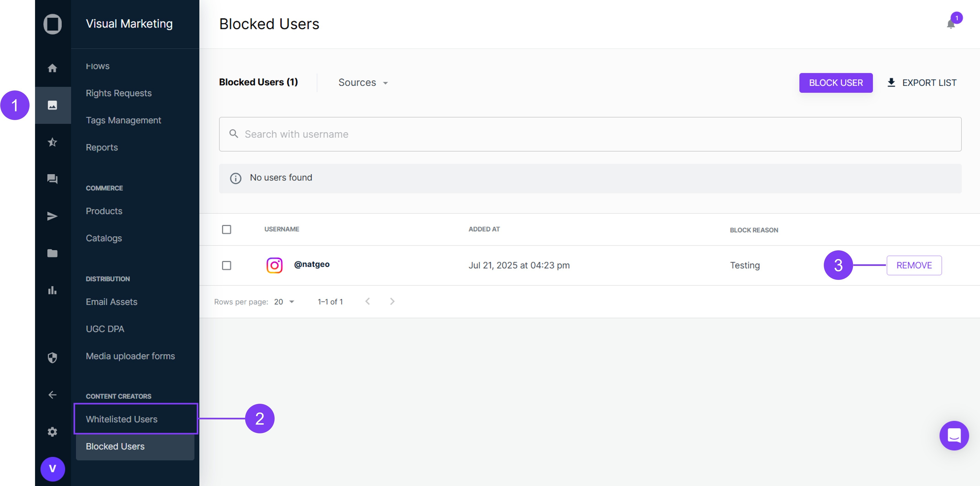The height and width of the screenshot is (486, 980).
Task: Click the paper plane send icon
Action: coord(52,216)
